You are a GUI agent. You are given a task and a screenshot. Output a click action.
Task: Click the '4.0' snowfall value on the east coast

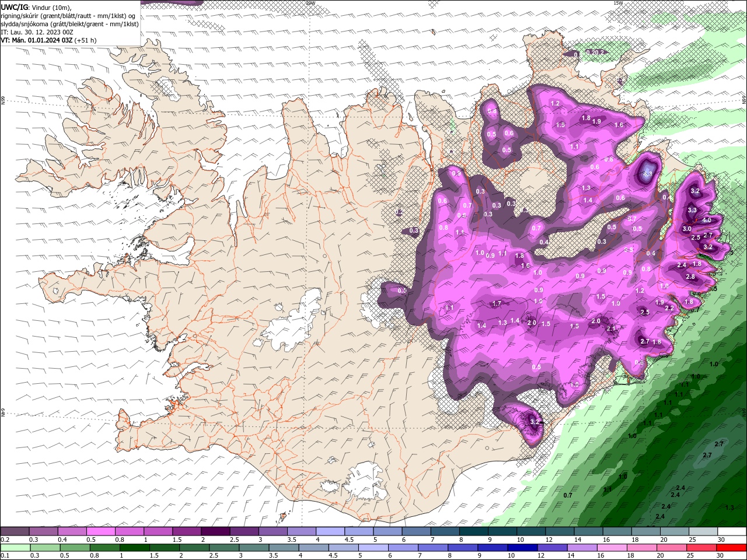pos(707,220)
